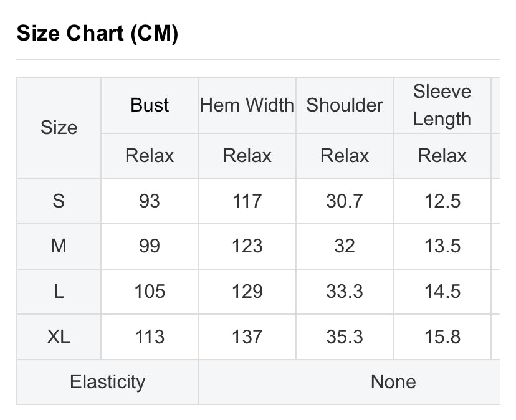
Task: Select bust value 93 for size S
Action: [x=150, y=201]
